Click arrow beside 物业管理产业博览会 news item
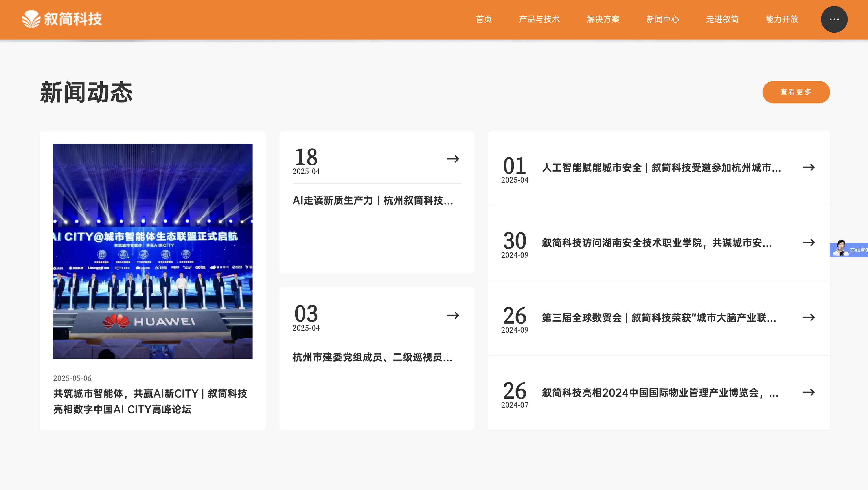The width and height of the screenshot is (868, 490). [x=808, y=392]
